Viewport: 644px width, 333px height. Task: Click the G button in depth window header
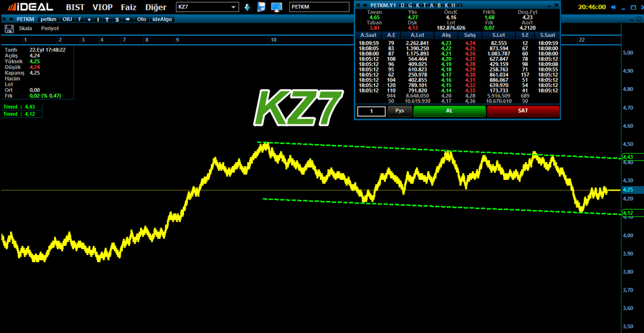[410, 5]
